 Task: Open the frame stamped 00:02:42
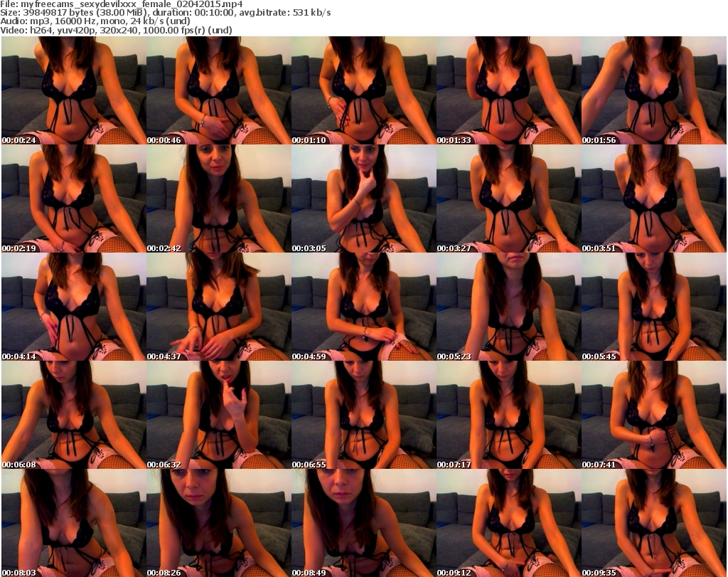click(219, 198)
